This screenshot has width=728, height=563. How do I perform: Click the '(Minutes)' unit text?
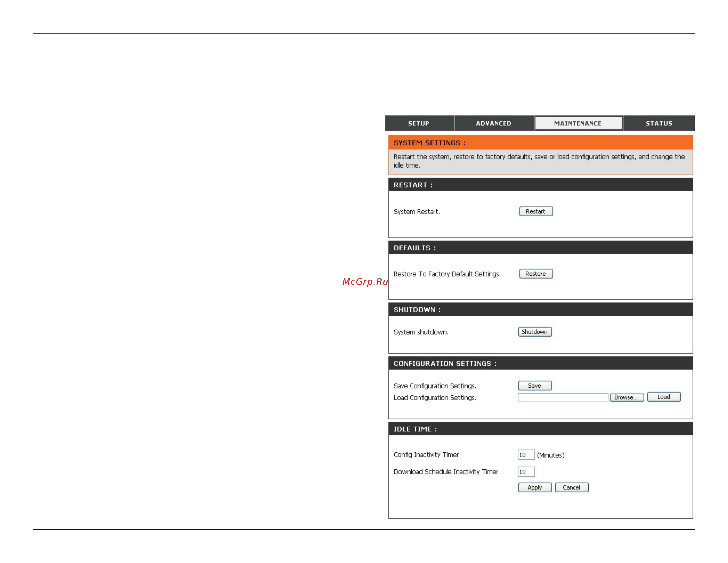pyautogui.click(x=551, y=455)
